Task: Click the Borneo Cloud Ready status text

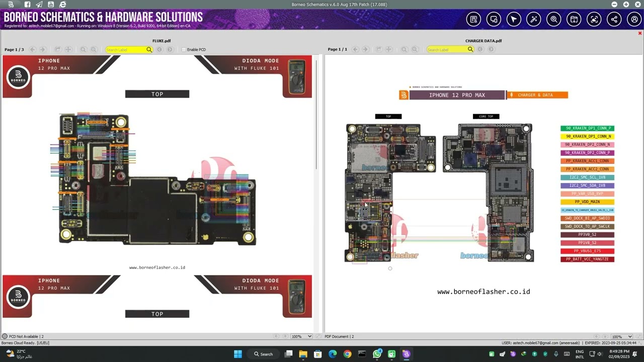Action: (25, 343)
